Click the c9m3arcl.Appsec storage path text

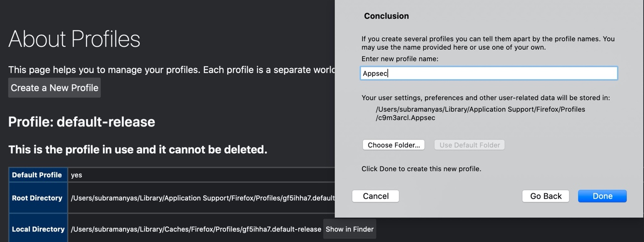(x=405, y=118)
